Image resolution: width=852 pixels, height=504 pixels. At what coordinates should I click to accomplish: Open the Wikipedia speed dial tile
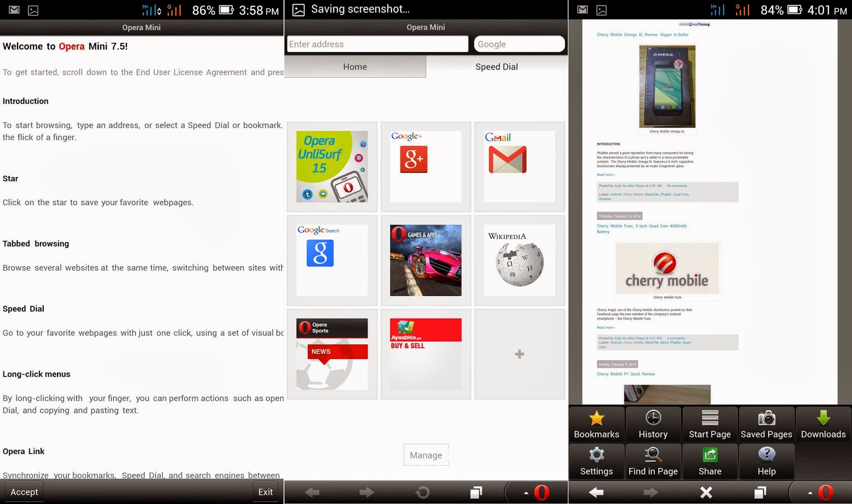(x=520, y=260)
